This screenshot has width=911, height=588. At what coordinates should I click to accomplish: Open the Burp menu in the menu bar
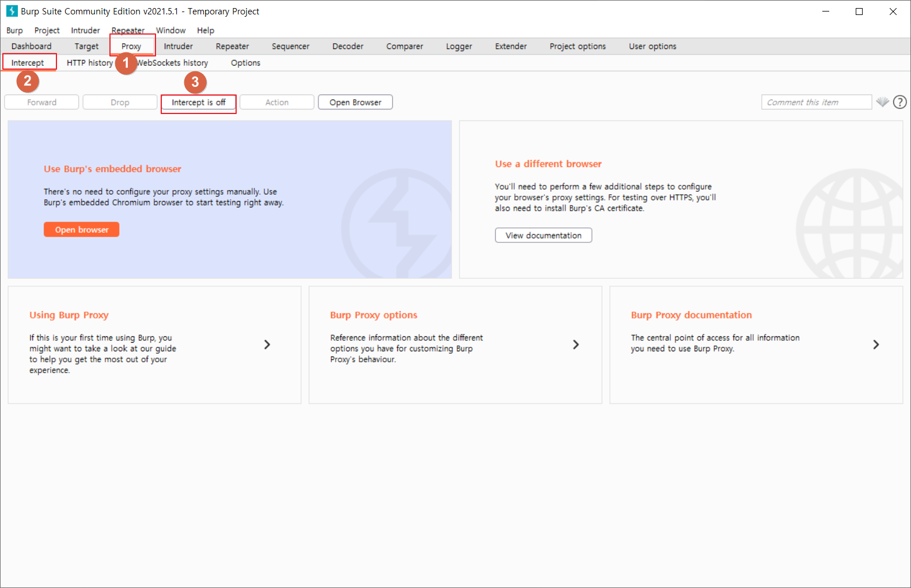click(x=14, y=31)
